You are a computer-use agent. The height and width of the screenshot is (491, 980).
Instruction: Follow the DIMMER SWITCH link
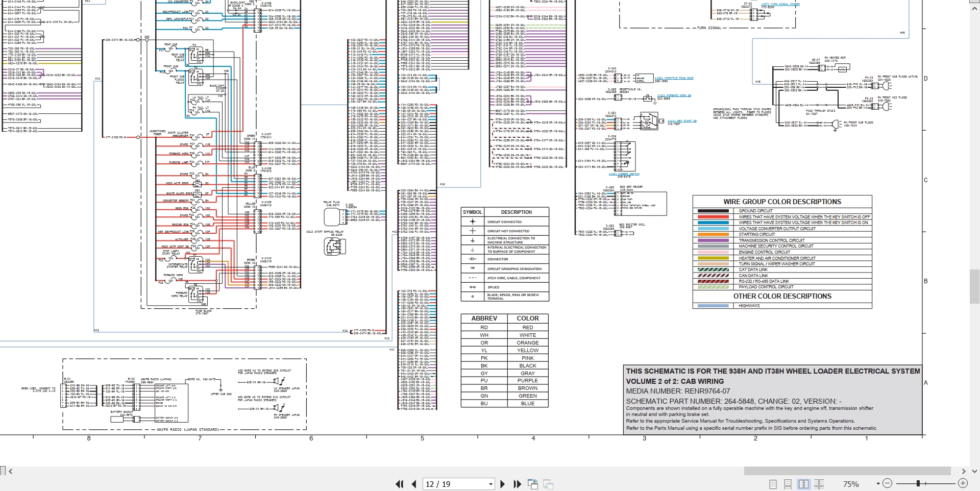(x=624, y=174)
